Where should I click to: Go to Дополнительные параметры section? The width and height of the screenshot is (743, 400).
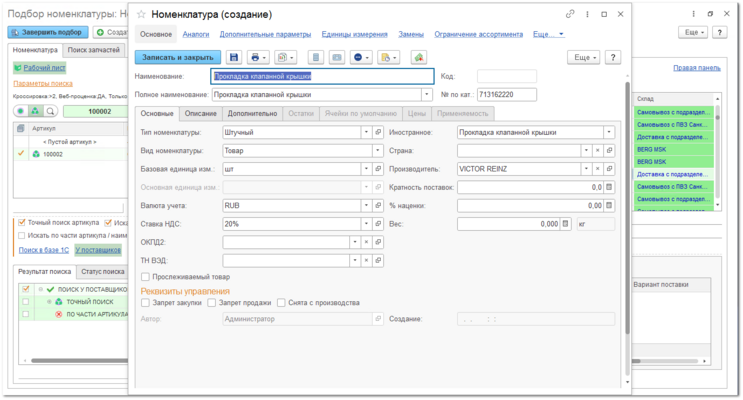pyautogui.click(x=265, y=34)
